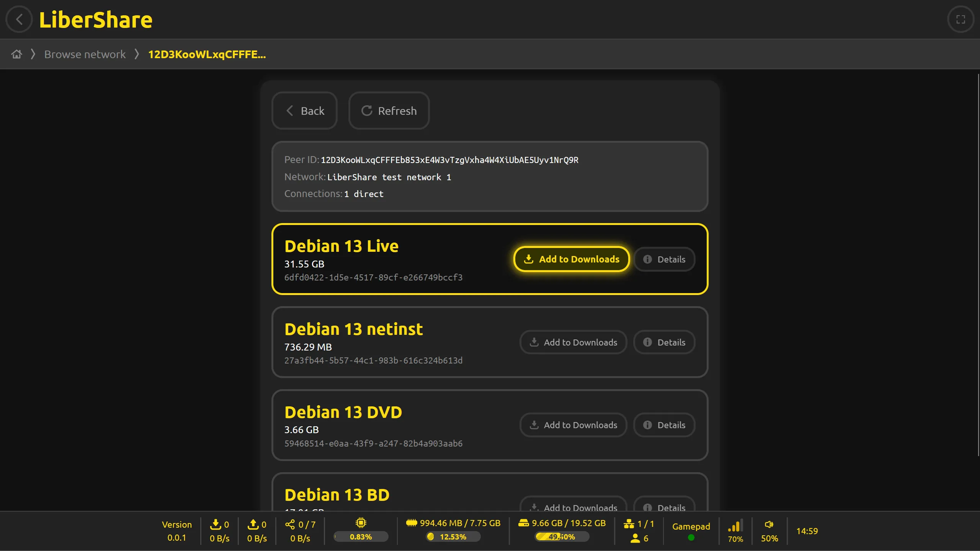This screenshot has width=980, height=551.
Task: Click the 50% volume value
Action: [x=769, y=538]
